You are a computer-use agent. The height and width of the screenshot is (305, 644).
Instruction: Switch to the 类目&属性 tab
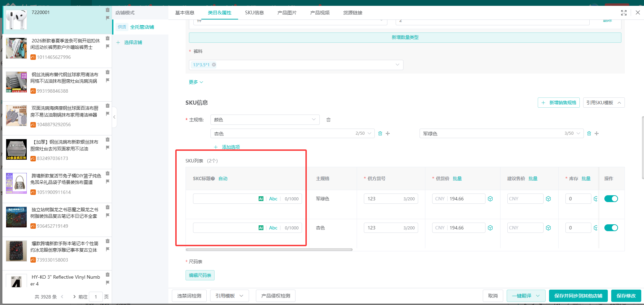220,13
